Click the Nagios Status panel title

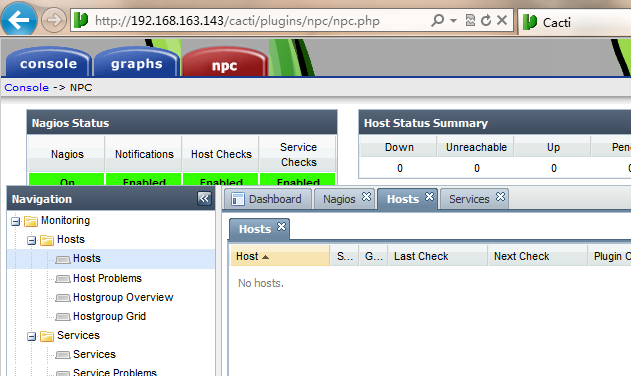70,123
